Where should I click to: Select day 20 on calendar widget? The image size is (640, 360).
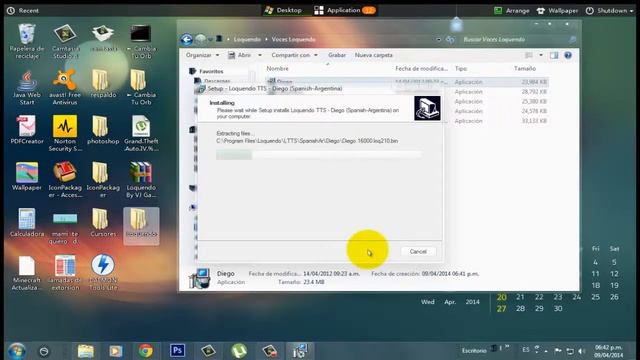tap(502, 297)
